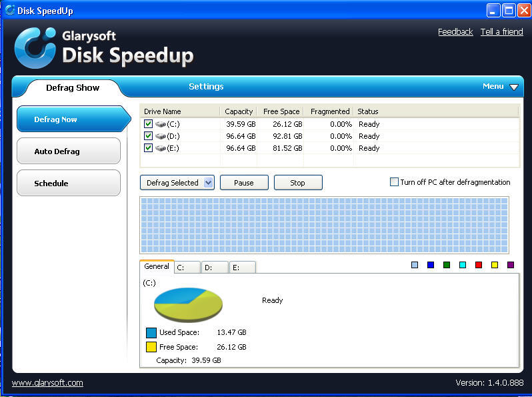Click the purple legend swatch
This screenshot has width=532, height=397.
tap(511, 265)
